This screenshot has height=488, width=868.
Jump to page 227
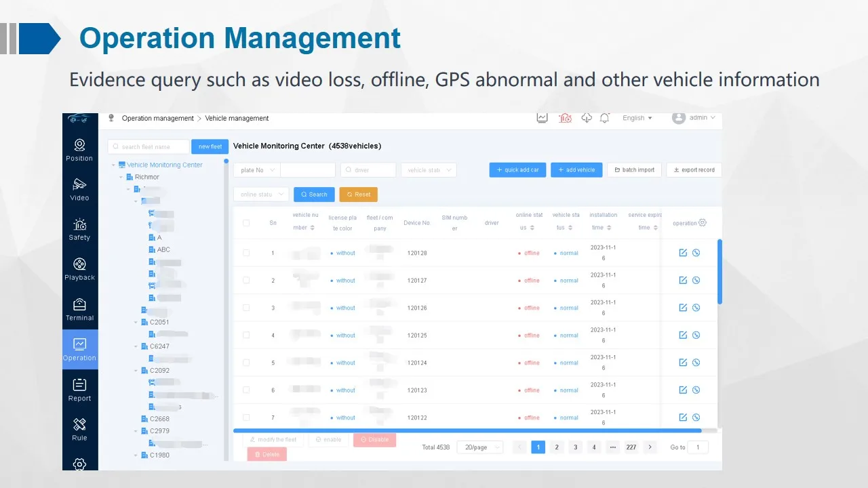(631, 447)
